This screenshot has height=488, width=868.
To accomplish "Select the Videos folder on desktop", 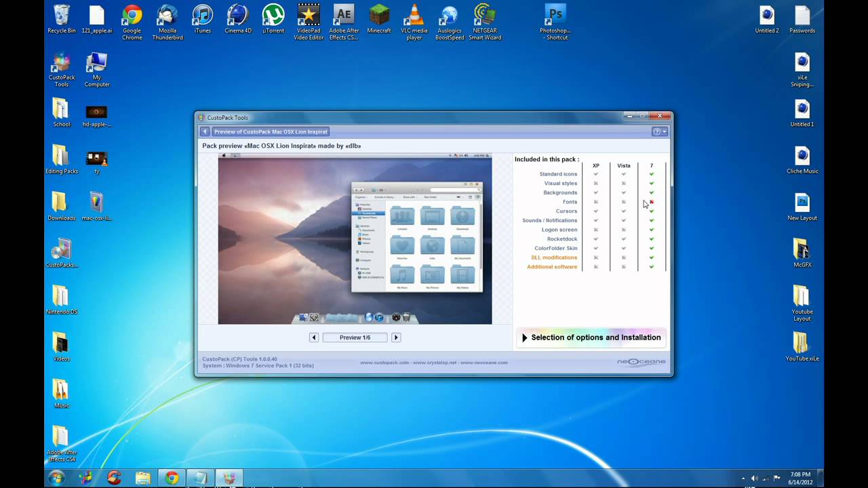I will [x=61, y=347].
